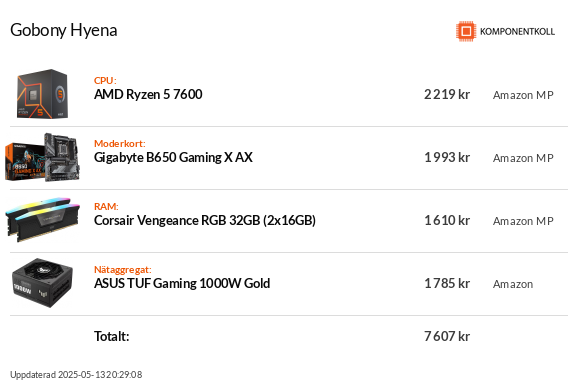Select the RAM category label

pos(106,206)
